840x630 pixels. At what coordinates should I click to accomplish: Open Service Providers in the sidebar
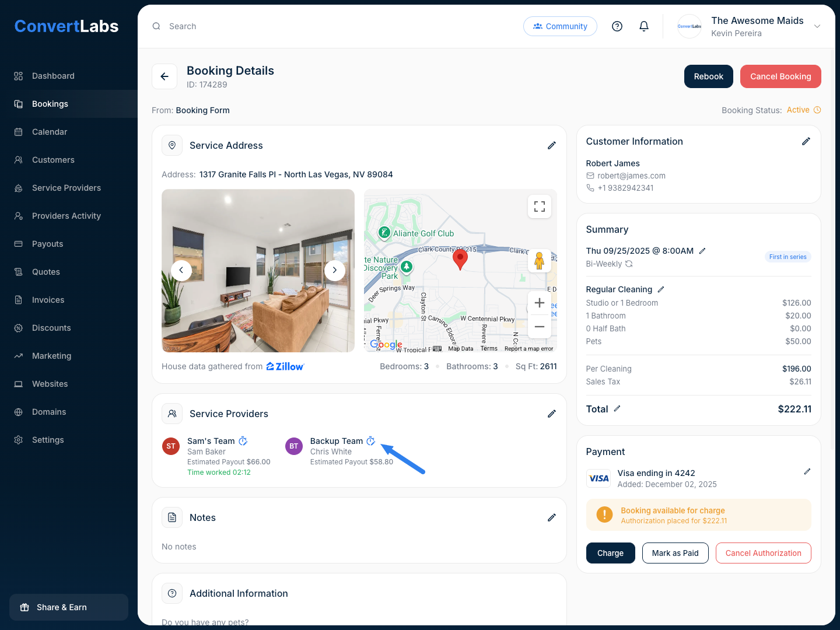click(69, 188)
